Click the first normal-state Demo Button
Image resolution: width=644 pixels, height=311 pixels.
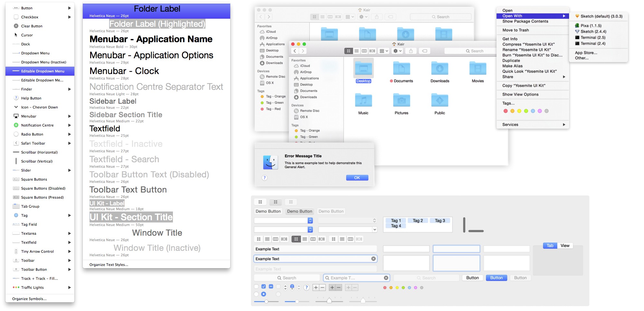click(x=268, y=211)
